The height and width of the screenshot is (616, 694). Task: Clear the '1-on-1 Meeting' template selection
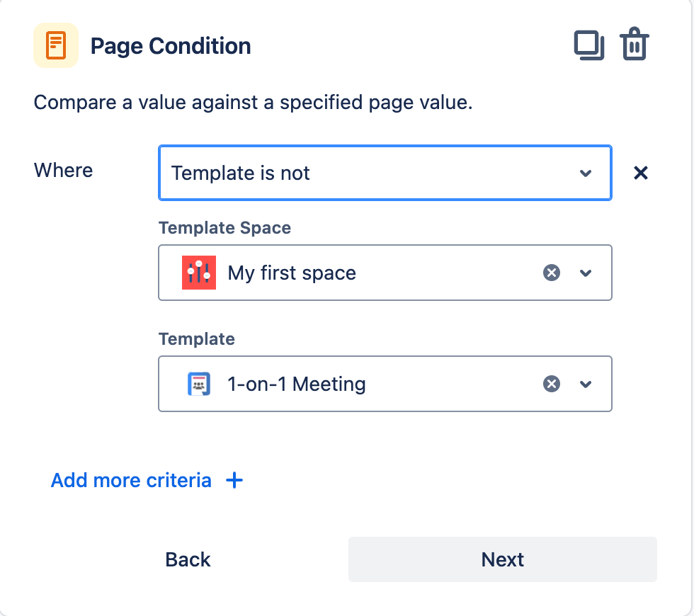pos(552,384)
